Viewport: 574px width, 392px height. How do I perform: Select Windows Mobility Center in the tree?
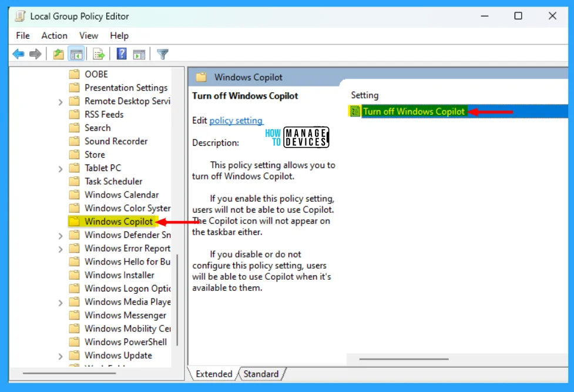tap(127, 329)
